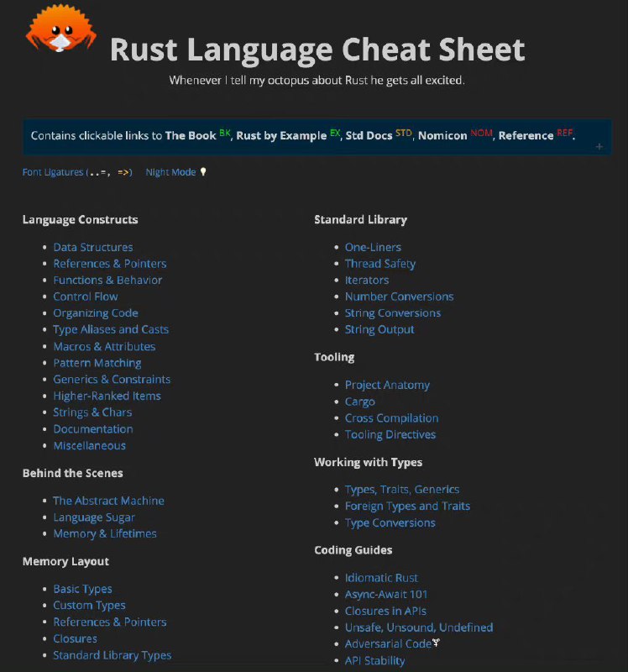628x672 pixels.
Task: Go to Cross Compilation
Action: coord(392,418)
